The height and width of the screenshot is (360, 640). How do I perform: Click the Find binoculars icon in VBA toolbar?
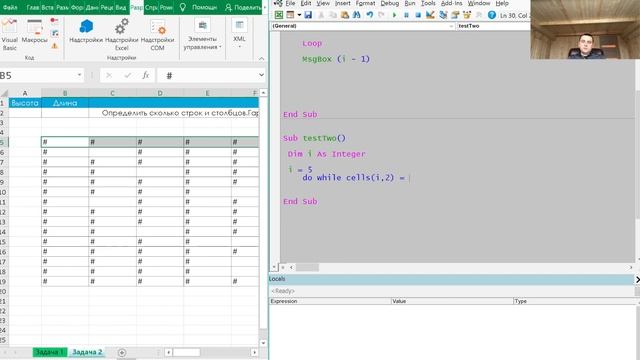[x=356, y=15]
